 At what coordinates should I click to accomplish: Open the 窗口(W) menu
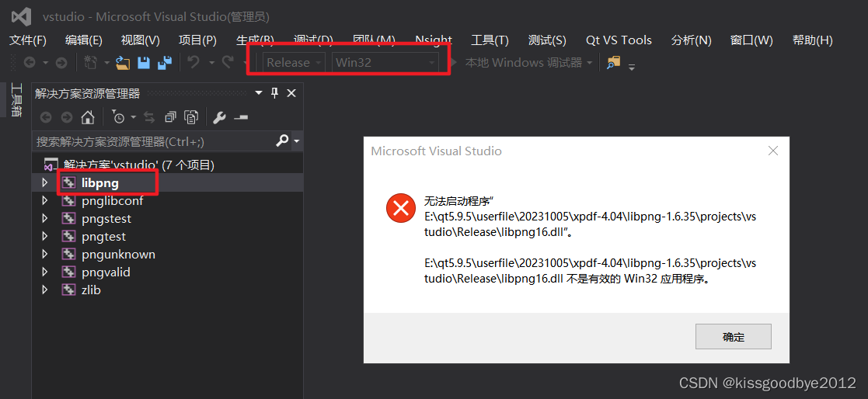coord(751,40)
